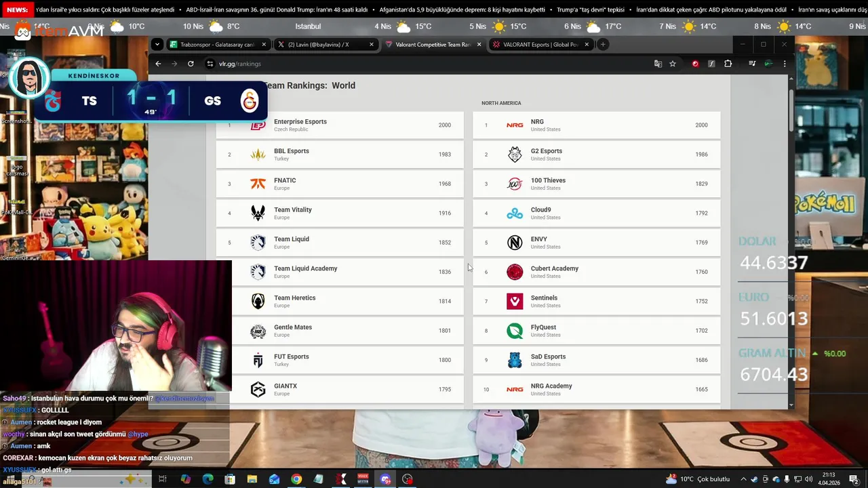Image resolution: width=868 pixels, height=488 pixels.
Task: Click the Team Heretics logo
Action: [258, 301]
